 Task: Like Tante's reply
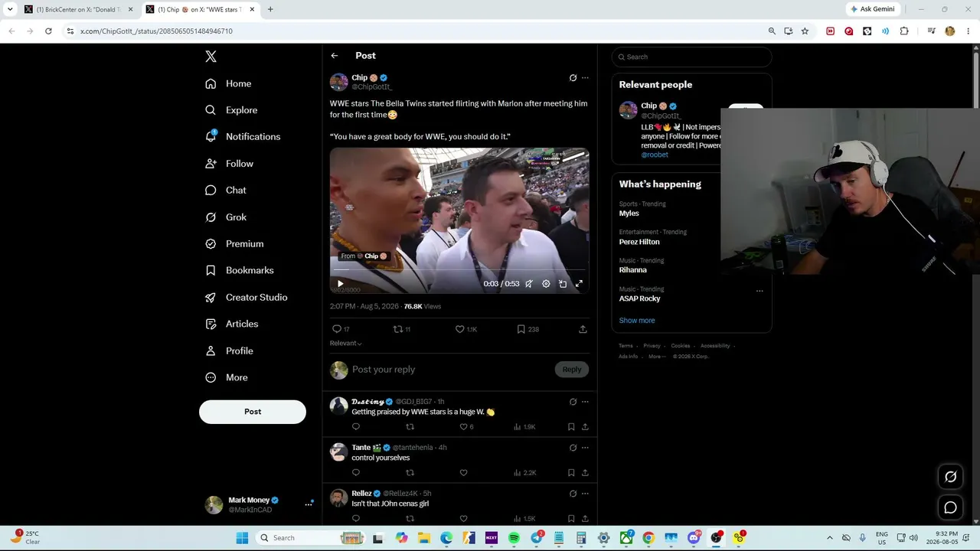(x=463, y=473)
